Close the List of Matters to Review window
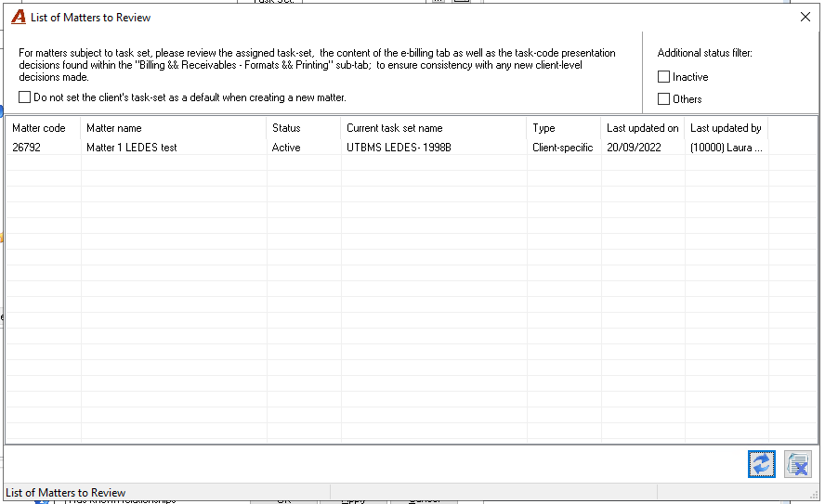This screenshot has height=504, width=825. point(805,17)
